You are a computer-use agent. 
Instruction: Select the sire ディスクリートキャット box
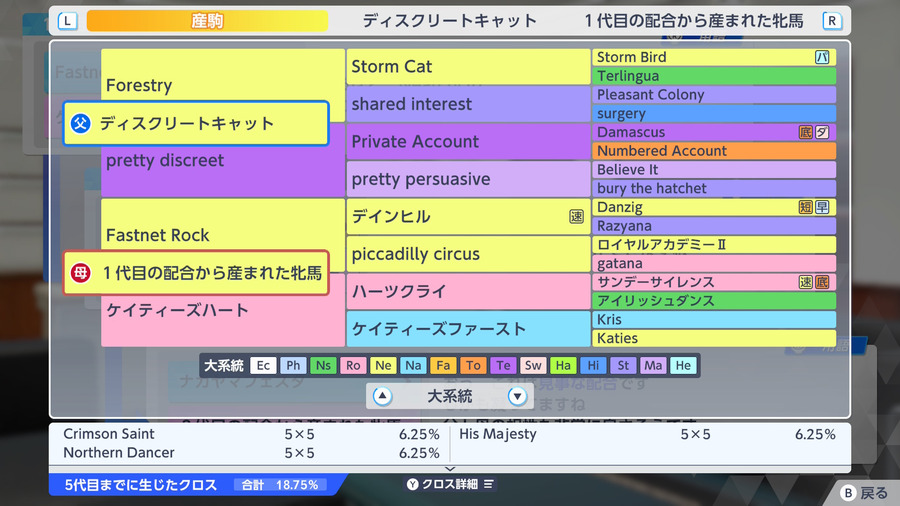(196, 123)
